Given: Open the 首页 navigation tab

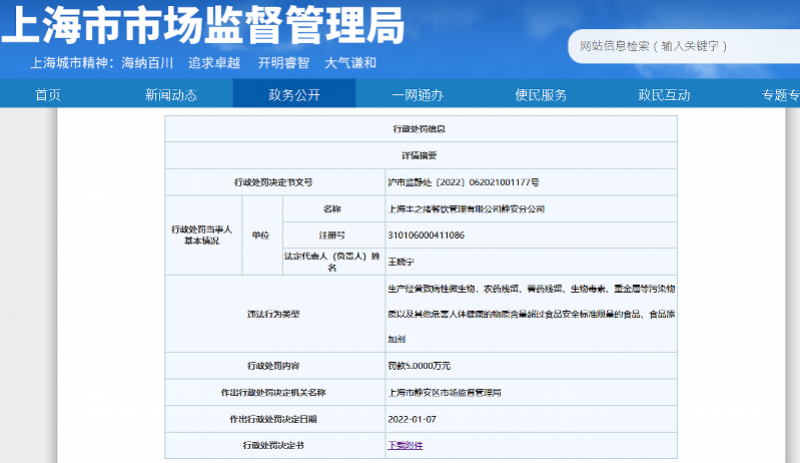Looking at the screenshot, I should (x=48, y=95).
